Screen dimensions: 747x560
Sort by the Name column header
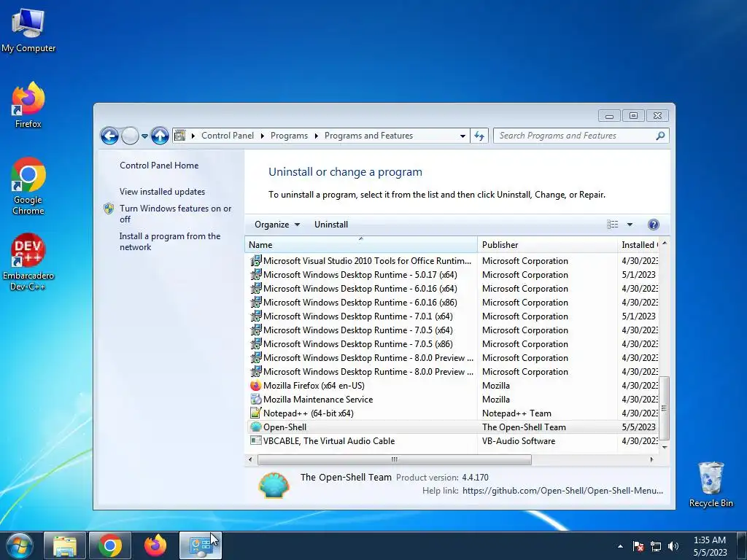(360, 245)
